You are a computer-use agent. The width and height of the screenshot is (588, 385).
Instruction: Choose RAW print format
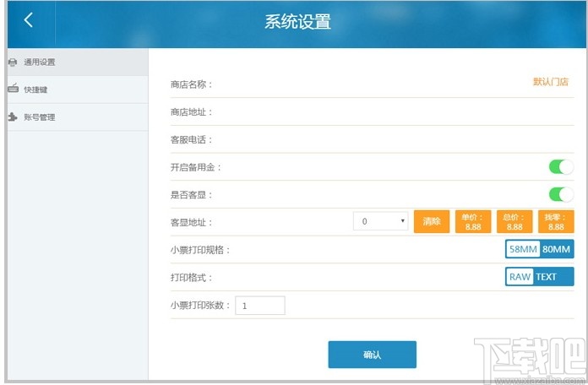tap(520, 277)
